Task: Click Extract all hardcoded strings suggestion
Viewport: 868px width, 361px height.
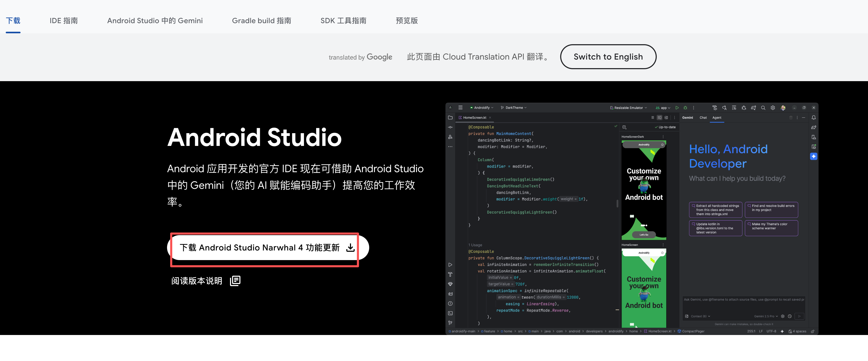Action: [715, 210]
